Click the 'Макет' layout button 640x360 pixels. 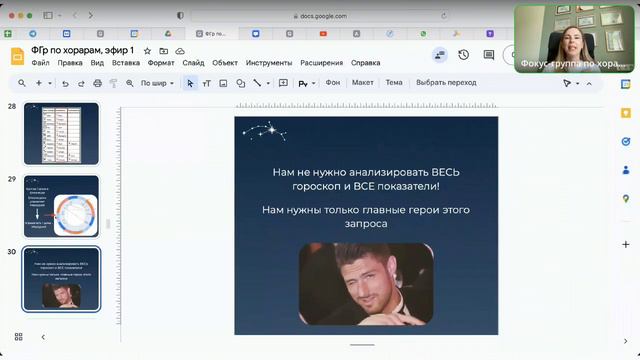click(363, 82)
